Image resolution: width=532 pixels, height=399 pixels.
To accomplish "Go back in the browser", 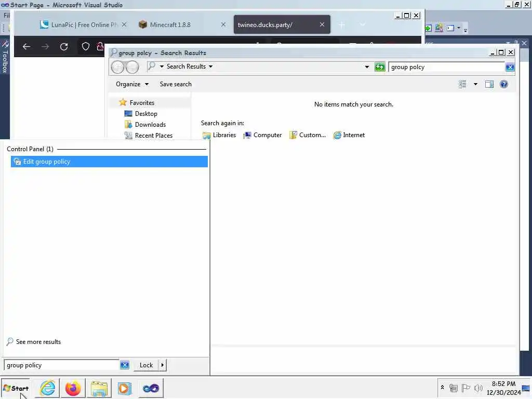I will click(x=26, y=46).
